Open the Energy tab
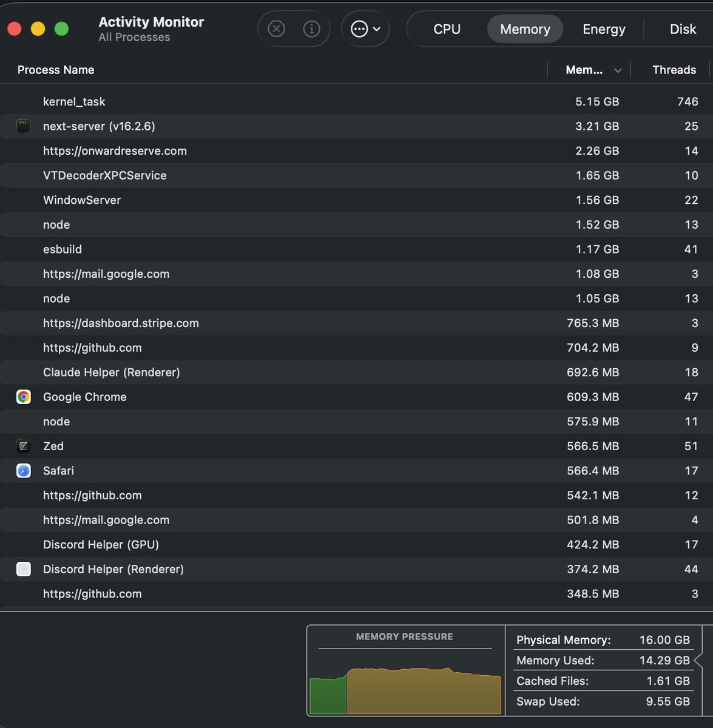The image size is (713, 728). [x=604, y=29]
